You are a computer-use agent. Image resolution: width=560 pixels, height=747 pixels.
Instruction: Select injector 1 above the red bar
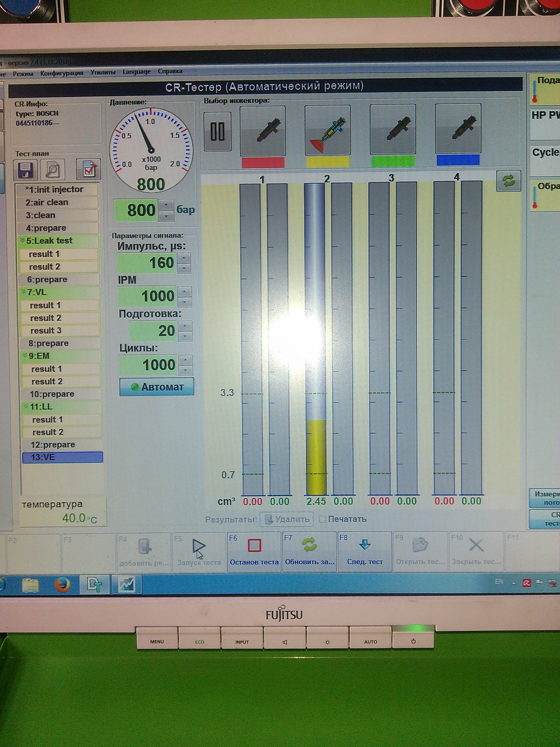click(263, 131)
